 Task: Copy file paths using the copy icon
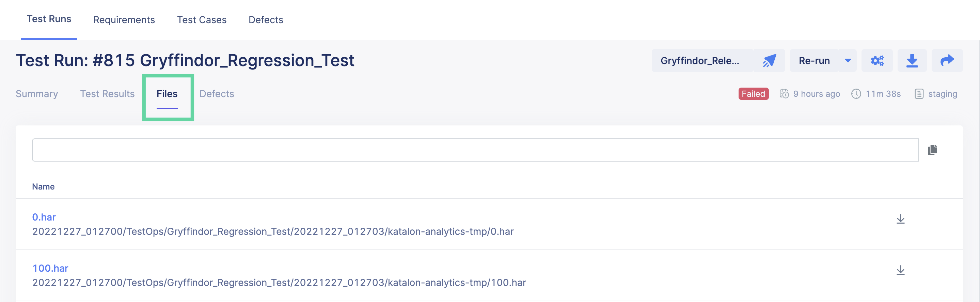(932, 149)
